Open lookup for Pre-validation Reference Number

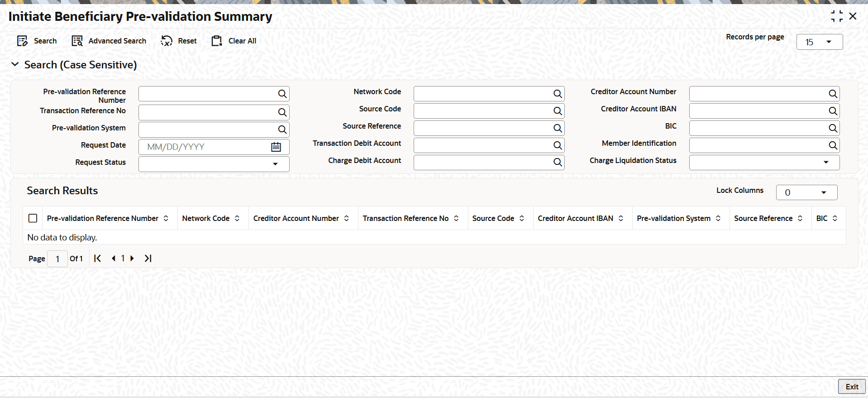282,94
